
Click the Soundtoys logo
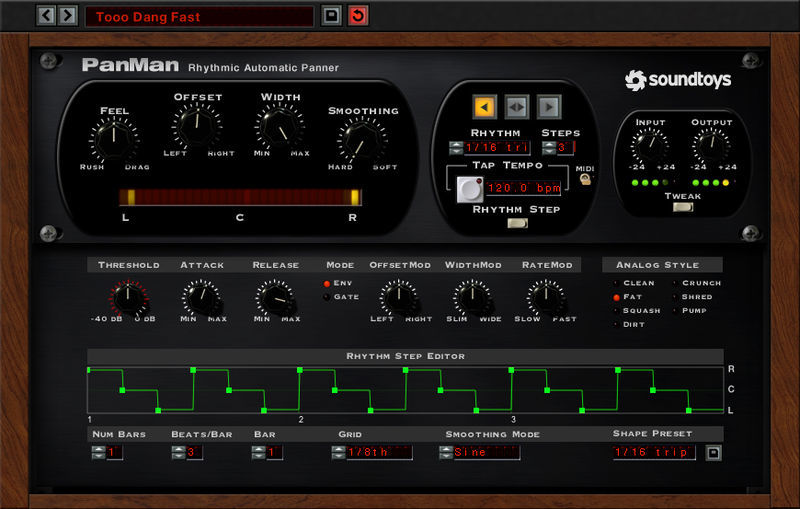point(678,80)
